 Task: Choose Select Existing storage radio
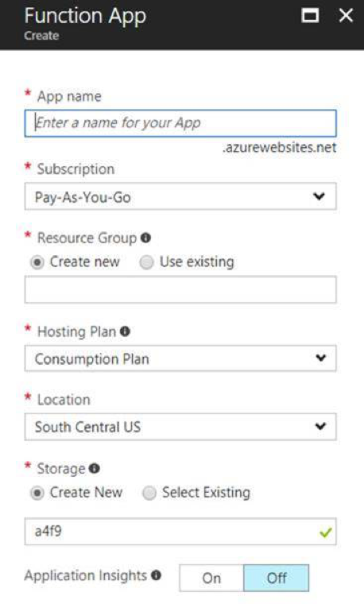tap(149, 493)
